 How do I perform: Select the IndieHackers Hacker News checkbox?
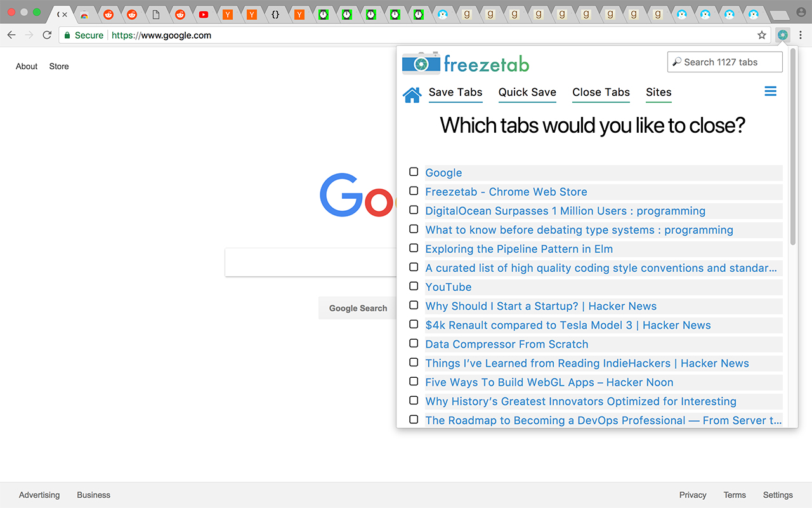414,362
